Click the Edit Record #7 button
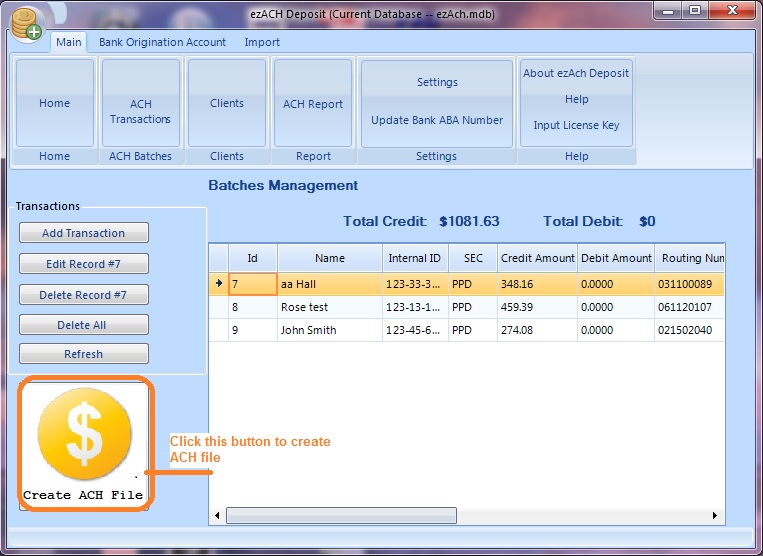 click(x=84, y=264)
